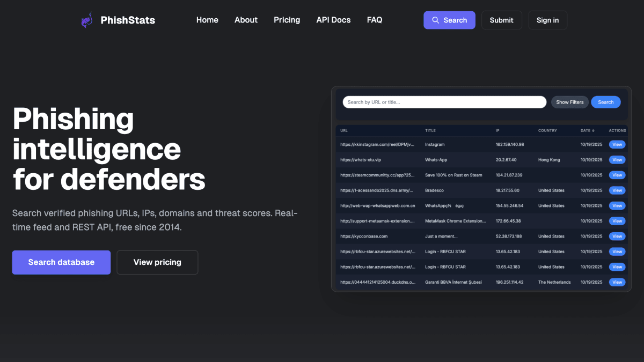Click the Save 100% on Rust on Steam title
The image size is (644, 362).
click(453, 175)
